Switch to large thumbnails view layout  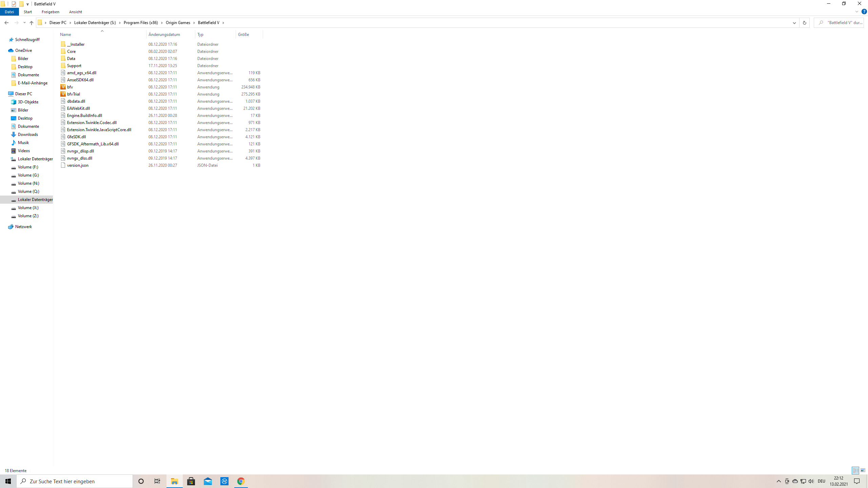coord(863,470)
